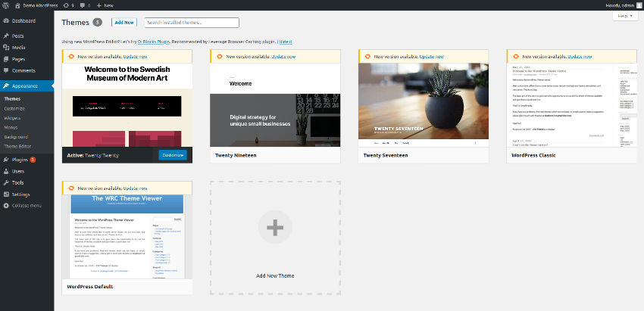Open the comments bubble icon in admin bar
644x311 pixels.
coord(83,5)
